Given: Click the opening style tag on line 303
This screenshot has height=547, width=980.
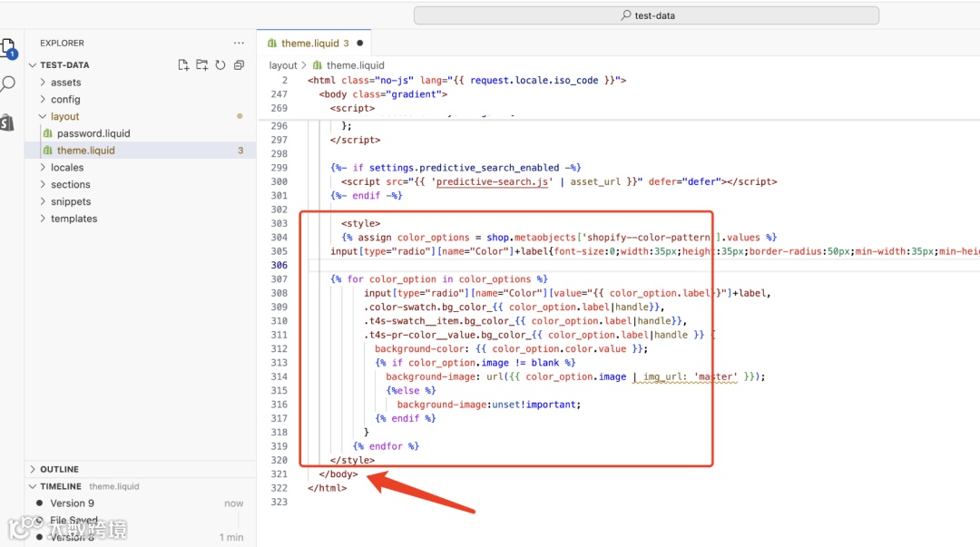Looking at the screenshot, I should 360,223.
